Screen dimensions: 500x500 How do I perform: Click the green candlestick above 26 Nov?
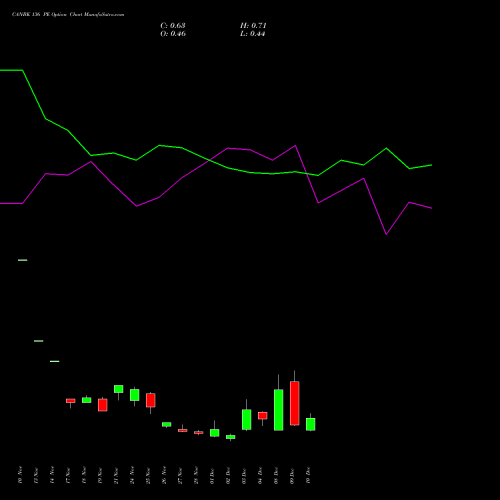[x=167, y=424]
